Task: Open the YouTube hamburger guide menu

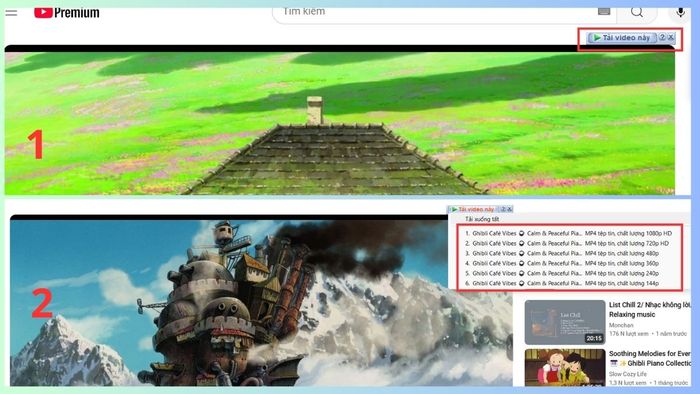Action: tap(11, 12)
